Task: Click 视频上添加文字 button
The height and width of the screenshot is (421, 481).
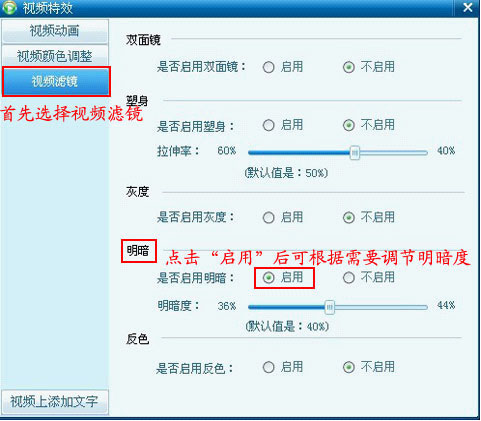Action: coord(54,402)
